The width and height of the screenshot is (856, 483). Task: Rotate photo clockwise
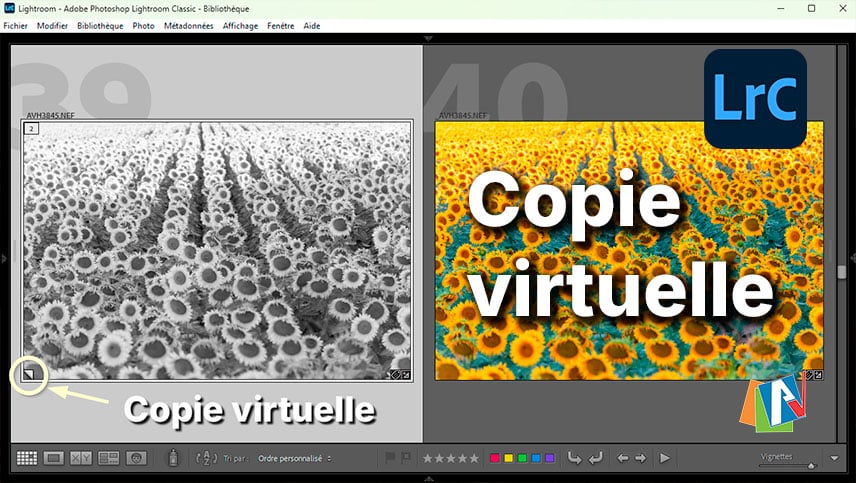pyautogui.click(x=595, y=458)
